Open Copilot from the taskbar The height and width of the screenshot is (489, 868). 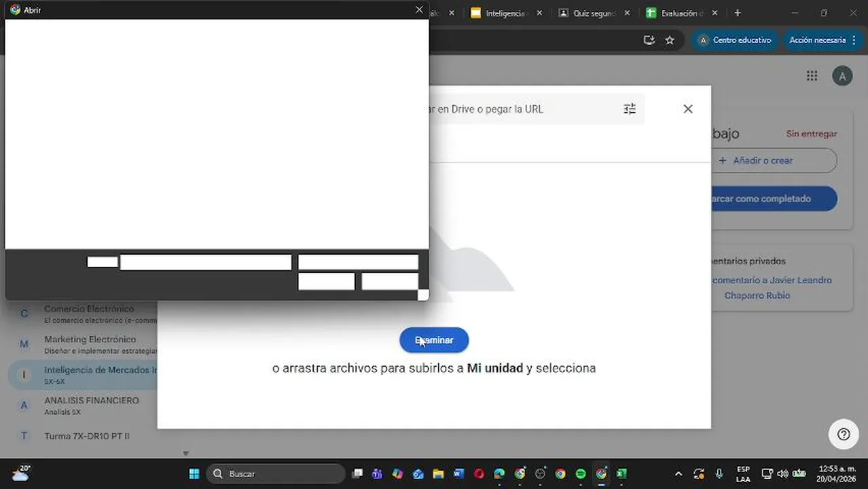pyautogui.click(x=397, y=473)
